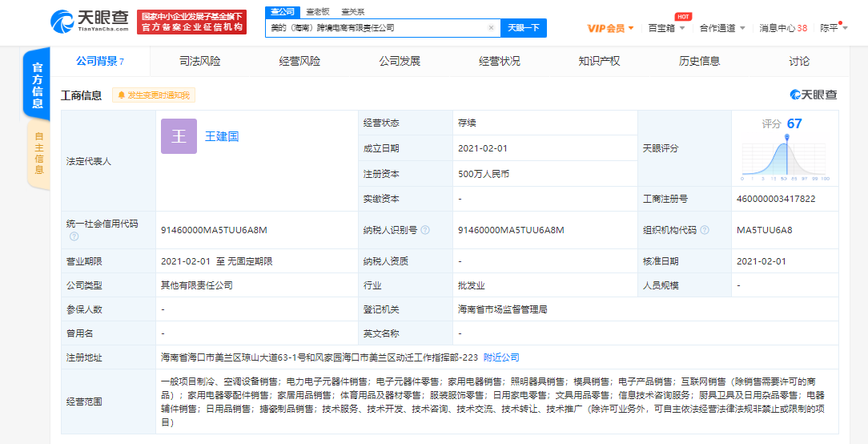The height and width of the screenshot is (444, 868).
Task: Clear the search box with X icon
Action: click(491, 28)
